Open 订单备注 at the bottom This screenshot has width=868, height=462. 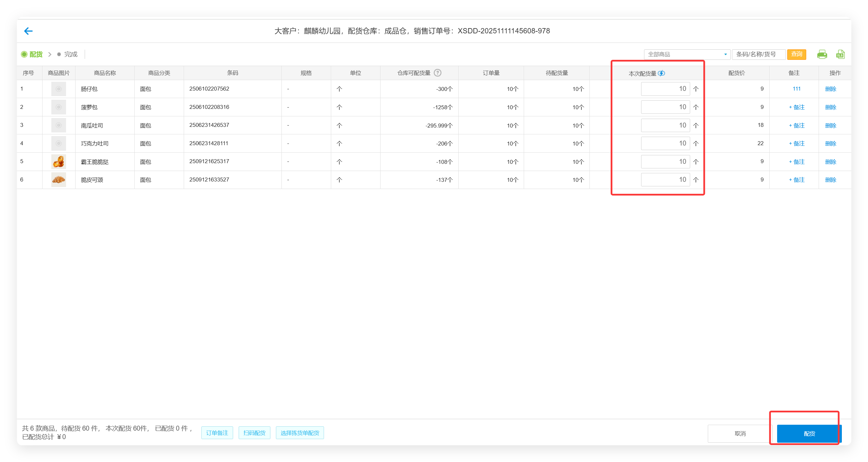pos(217,433)
